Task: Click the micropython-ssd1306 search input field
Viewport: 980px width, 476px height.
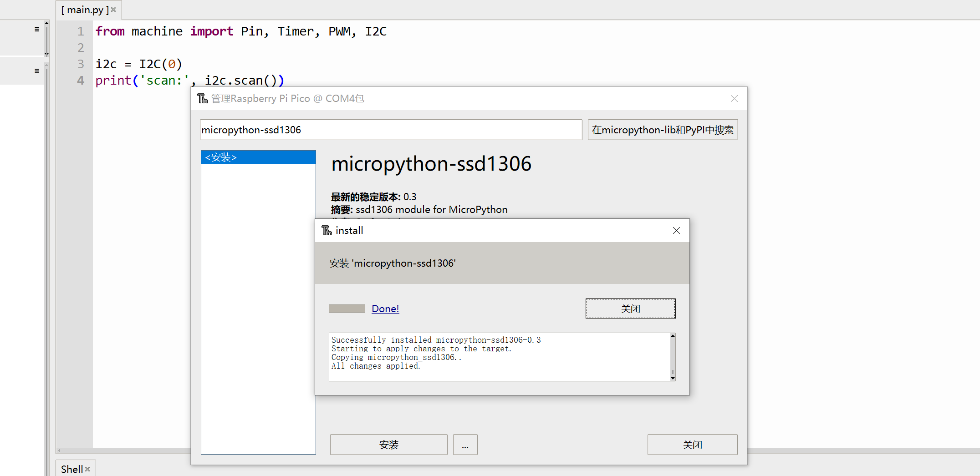Action: [391, 130]
